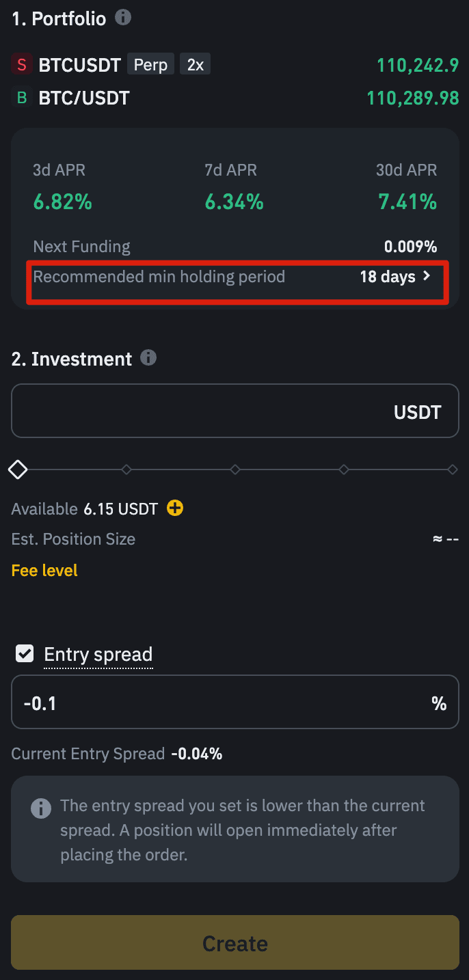469x980 pixels.
Task: Click the Portfolio info icon
Action: click(x=123, y=17)
